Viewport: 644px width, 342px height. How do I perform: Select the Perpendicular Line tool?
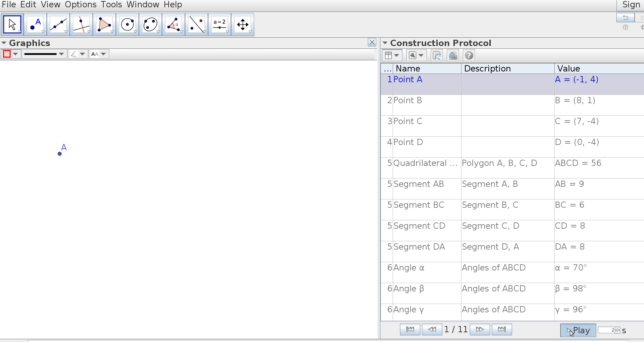click(81, 24)
